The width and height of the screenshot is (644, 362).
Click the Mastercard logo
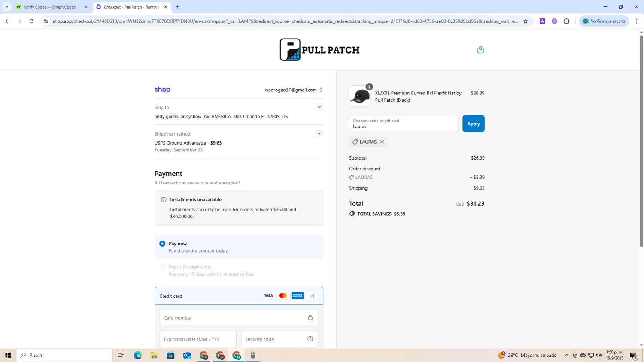pos(283,296)
